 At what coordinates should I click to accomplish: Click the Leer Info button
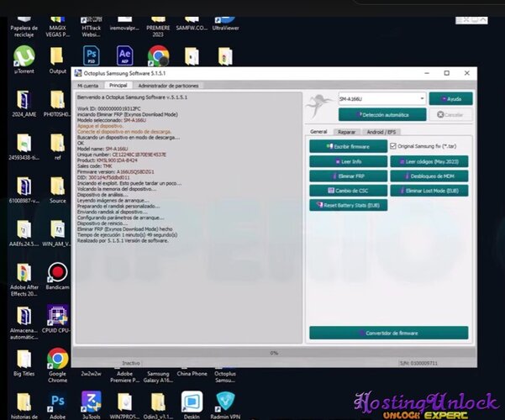348,161
